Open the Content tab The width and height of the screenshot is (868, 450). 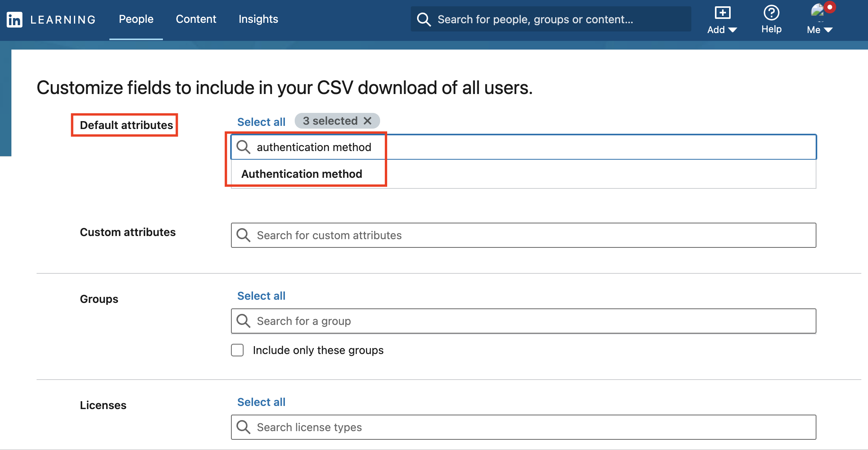(x=196, y=19)
